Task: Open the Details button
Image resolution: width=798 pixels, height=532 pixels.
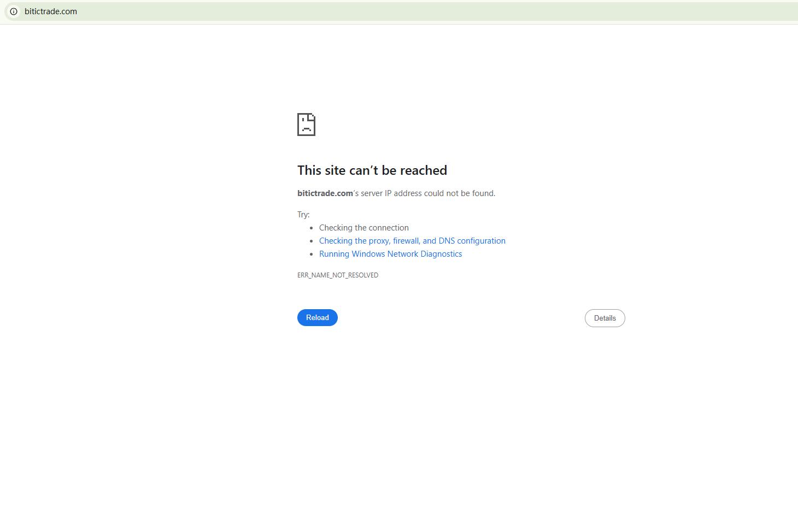Action: 605,318
